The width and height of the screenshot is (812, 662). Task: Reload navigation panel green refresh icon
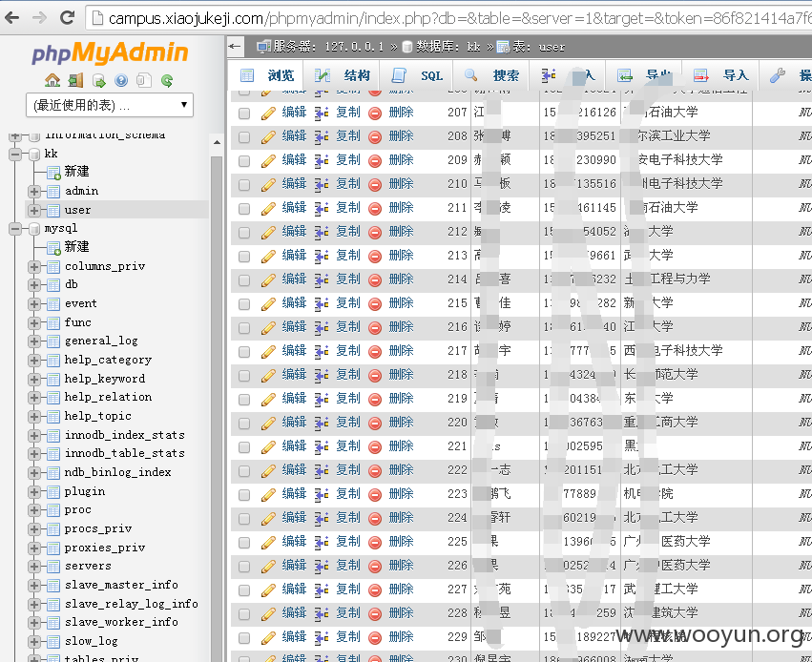(167, 80)
